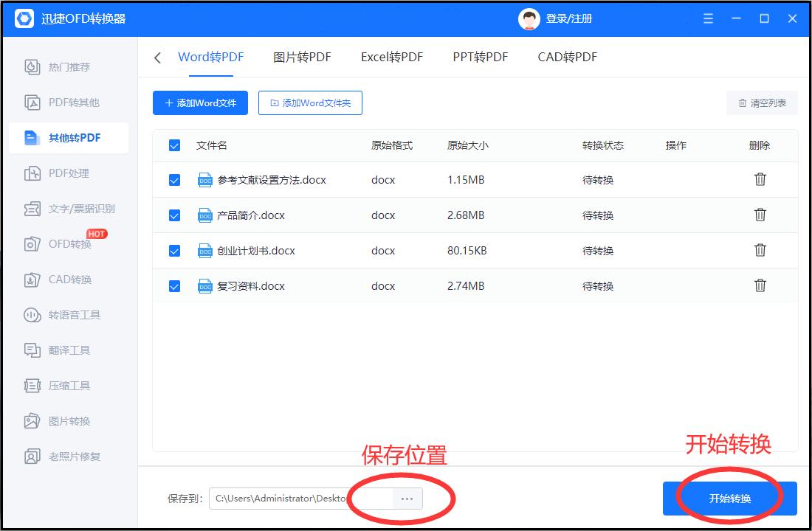Open the hamburger menu in the title bar
Screen dimensions: 812x531
[707, 18]
